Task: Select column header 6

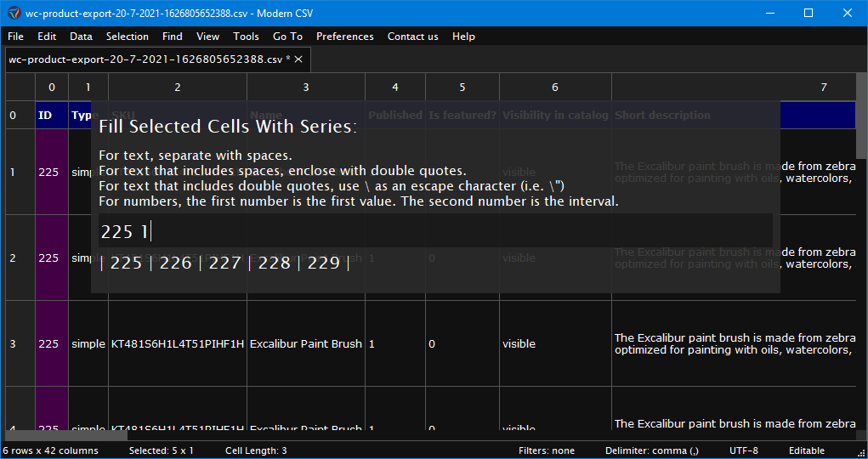Action: (x=555, y=87)
